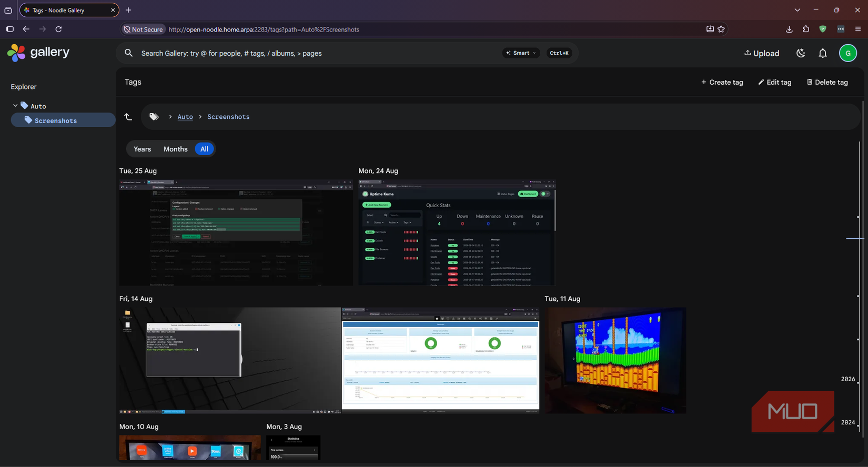868x467 pixels.
Task: Open the Uptime Kuma screenshot thumbnail
Action: (457, 232)
